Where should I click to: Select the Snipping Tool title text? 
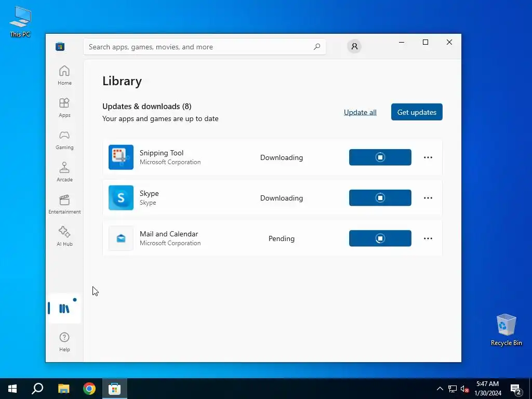(x=162, y=153)
